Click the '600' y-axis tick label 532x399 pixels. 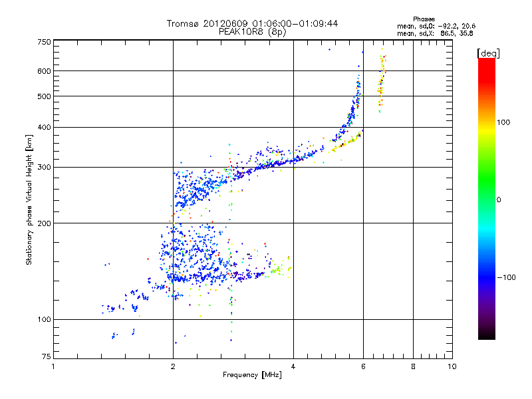pos(44,71)
